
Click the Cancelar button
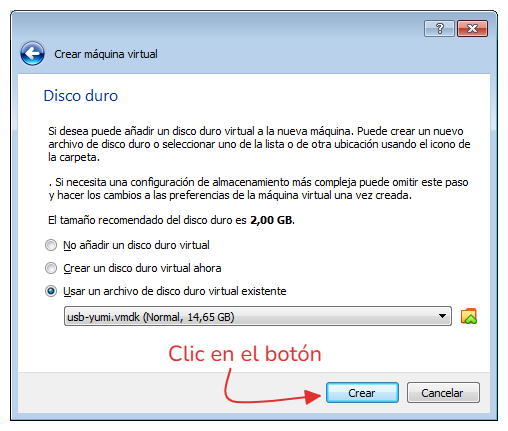pyautogui.click(x=443, y=393)
